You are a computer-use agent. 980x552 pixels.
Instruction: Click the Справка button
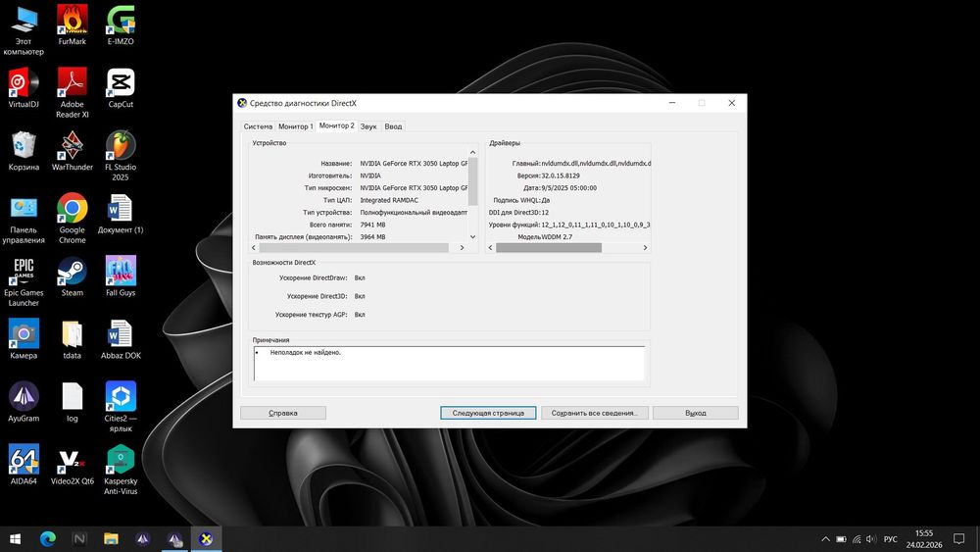click(283, 413)
